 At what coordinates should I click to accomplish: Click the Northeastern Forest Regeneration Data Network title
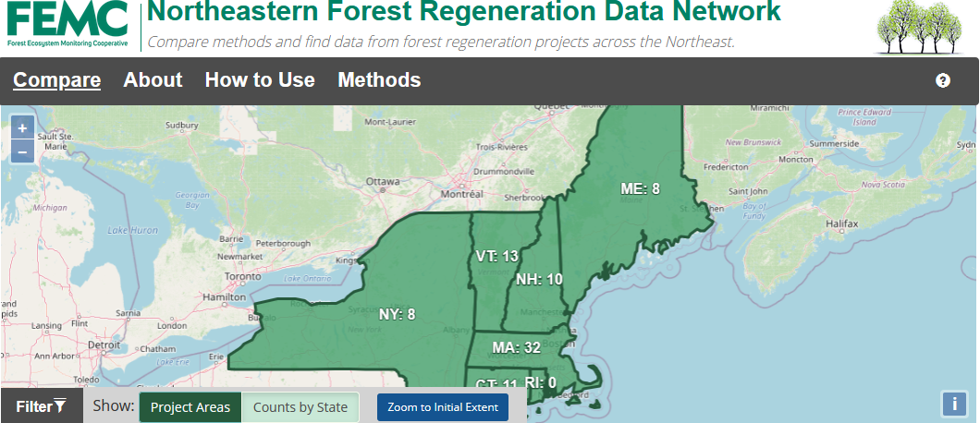click(x=463, y=13)
